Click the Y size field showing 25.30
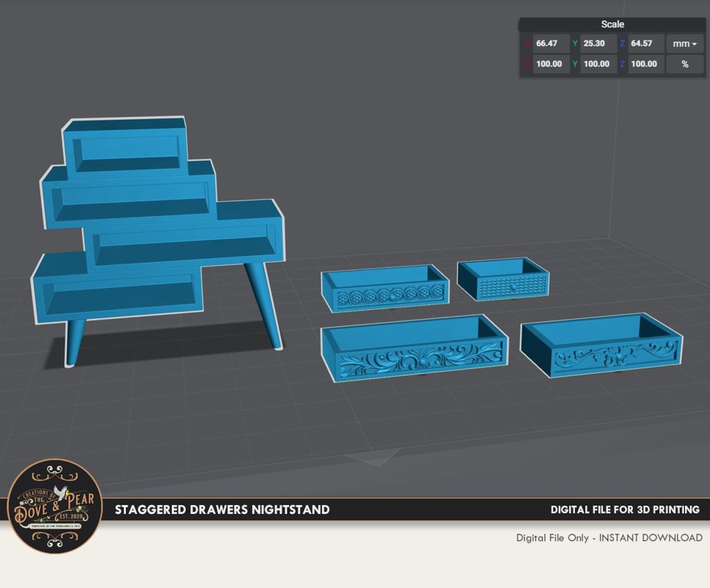The width and height of the screenshot is (710, 588). click(598, 43)
